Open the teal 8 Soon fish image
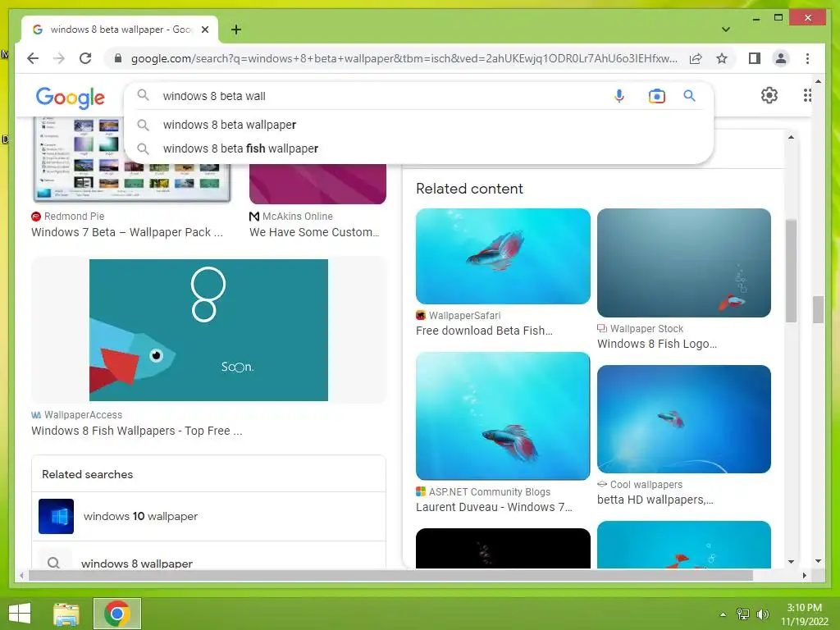The width and height of the screenshot is (840, 630). point(208,330)
